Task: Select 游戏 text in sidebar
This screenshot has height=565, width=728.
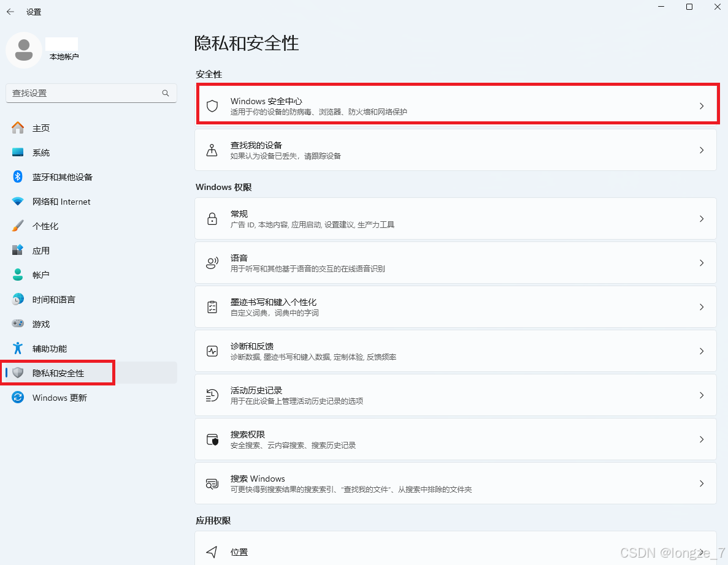Action: [41, 324]
